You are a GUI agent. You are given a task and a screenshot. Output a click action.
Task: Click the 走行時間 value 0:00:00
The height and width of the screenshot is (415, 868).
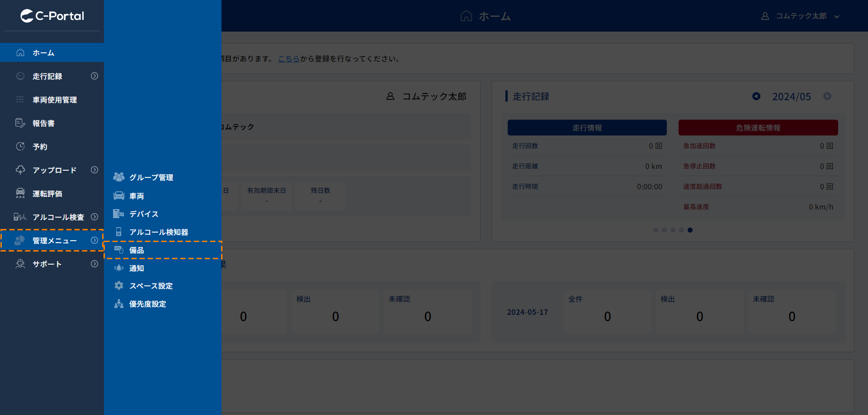(x=649, y=187)
